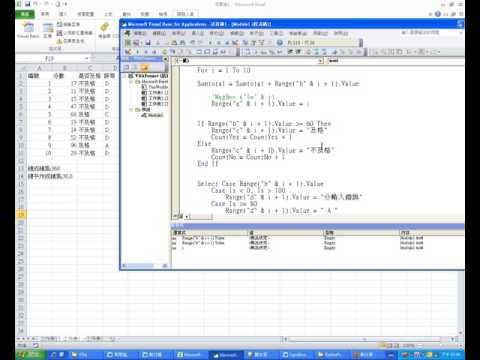Open the Excel Name Box dropdown arrow
This screenshot has height=360, width=480.
point(87,58)
